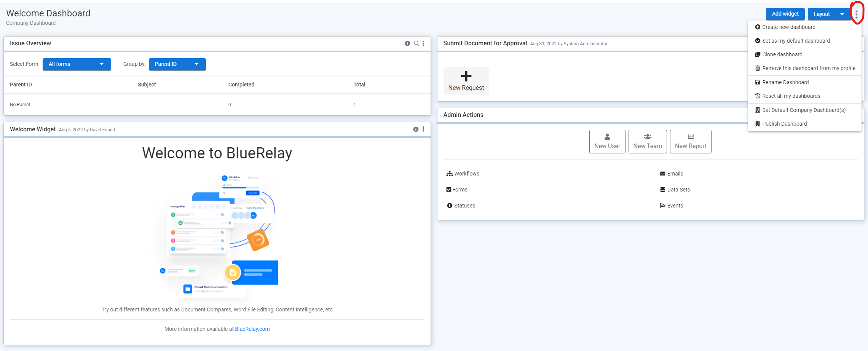Click the New Request button label

(466, 88)
